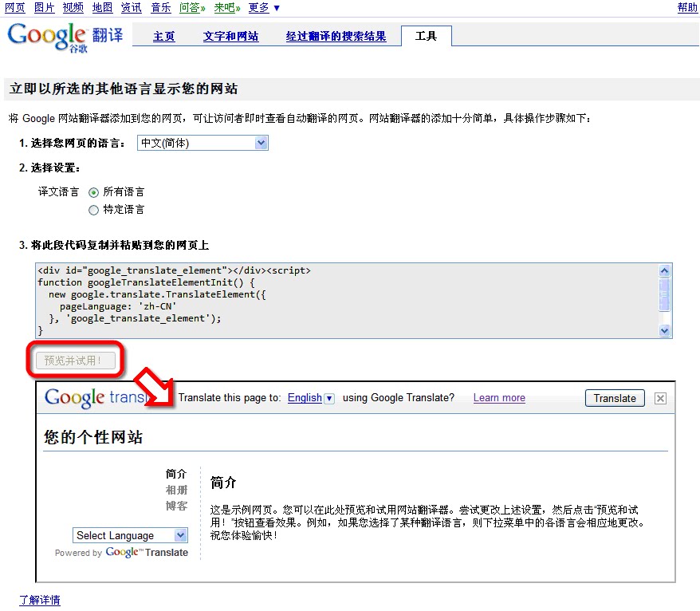Click the Google translate logo in preview banner
The height and width of the screenshot is (611, 700).
96,397
